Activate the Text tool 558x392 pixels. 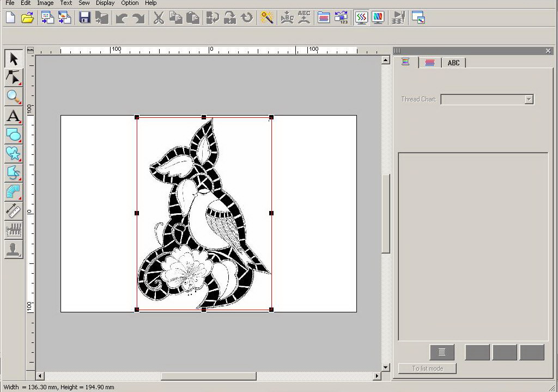click(x=14, y=116)
